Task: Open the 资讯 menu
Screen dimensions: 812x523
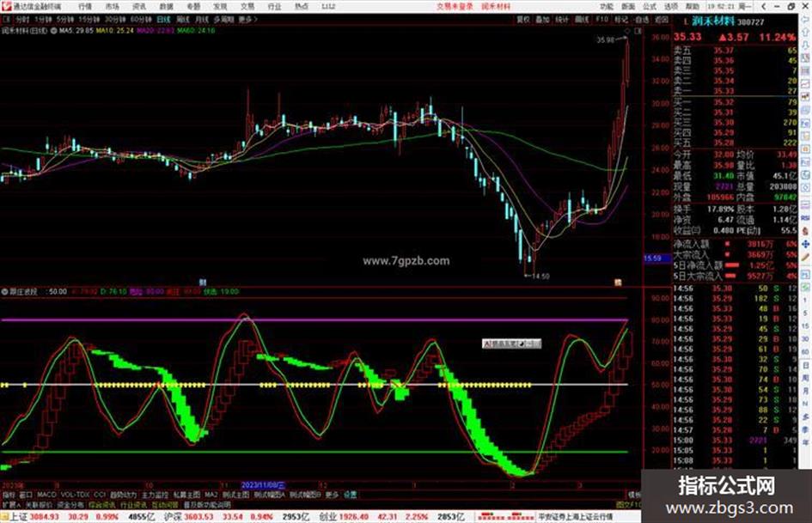Action: point(139,6)
